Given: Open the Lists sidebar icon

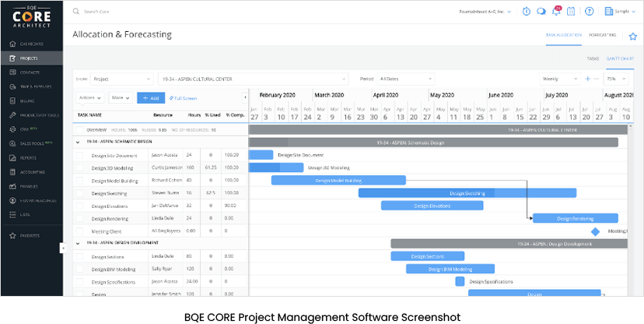Looking at the screenshot, I should 12,215.
